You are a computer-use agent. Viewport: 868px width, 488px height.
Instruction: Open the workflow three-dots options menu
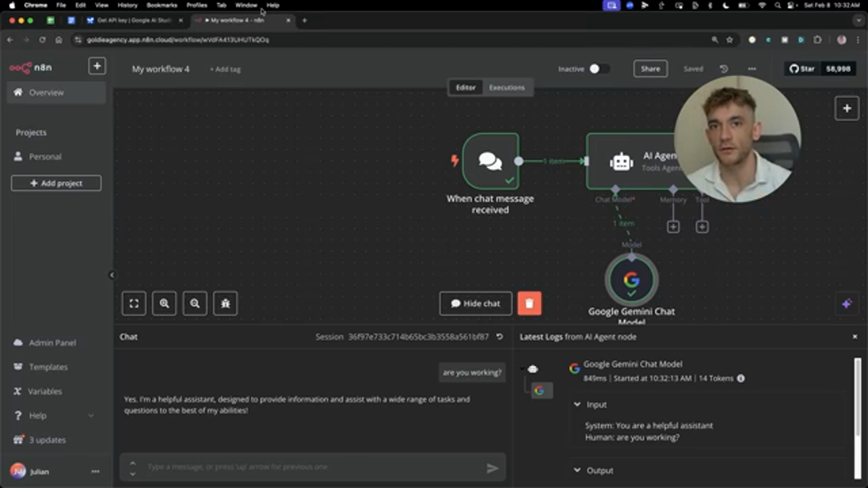[752, 68]
